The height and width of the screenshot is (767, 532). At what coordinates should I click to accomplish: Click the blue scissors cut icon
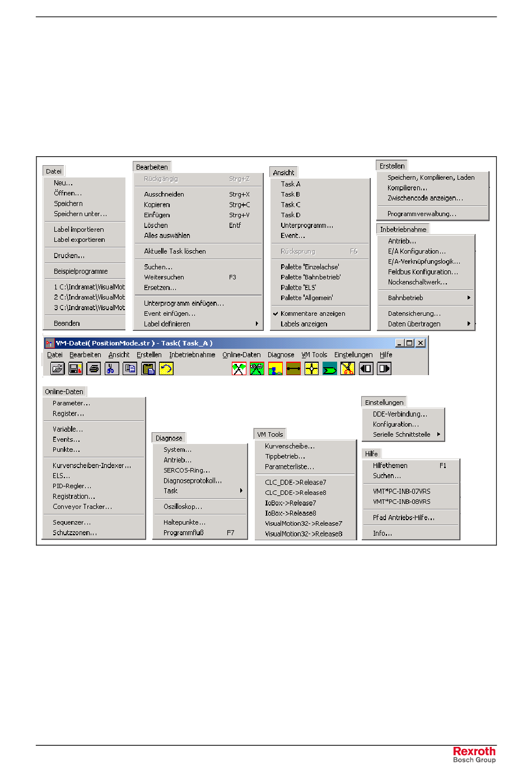point(111,368)
